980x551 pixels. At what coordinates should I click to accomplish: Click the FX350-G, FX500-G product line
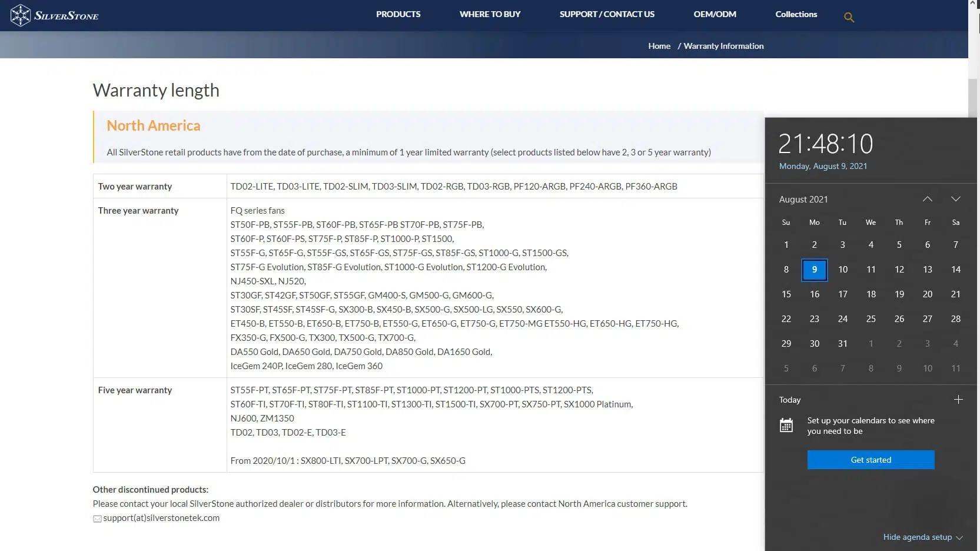point(323,338)
